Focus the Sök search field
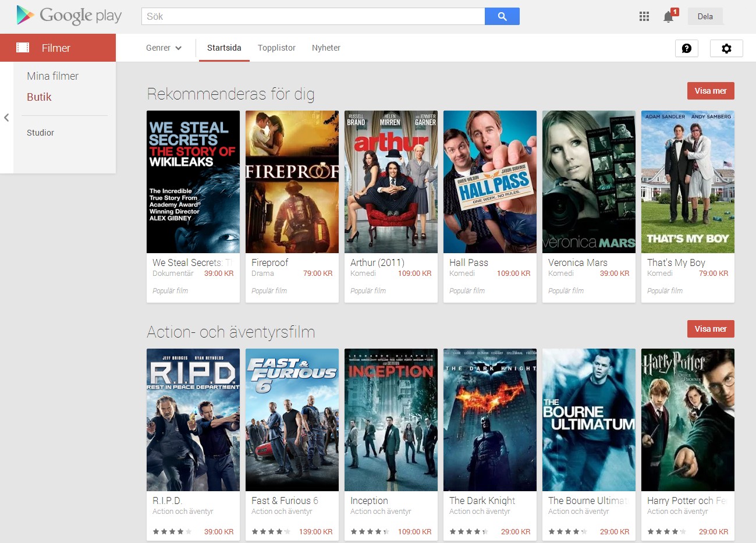Viewport: 756px width, 543px height. point(313,16)
